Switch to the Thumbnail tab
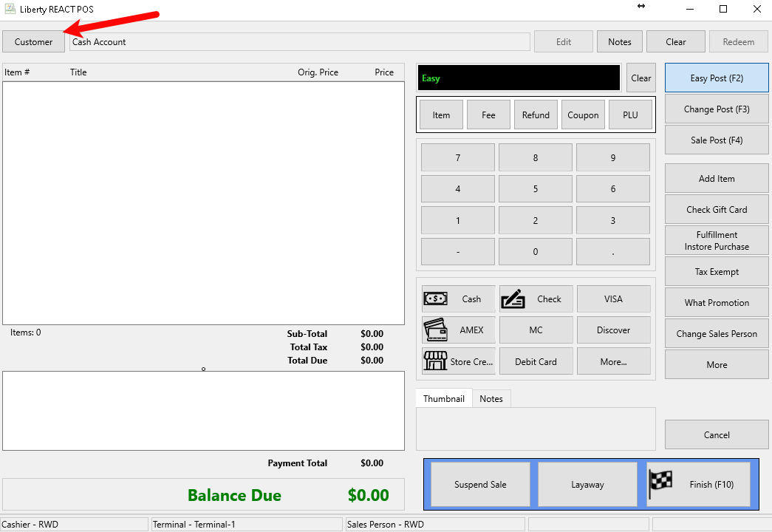The height and width of the screenshot is (532, 772). [x=443, y=398]
